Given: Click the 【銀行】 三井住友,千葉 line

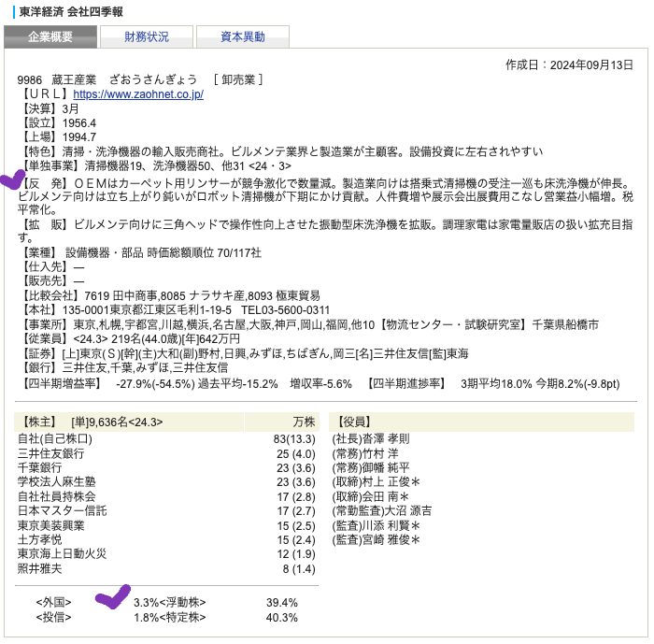Looking at the screenshot, I should click(x=123, y=367).
